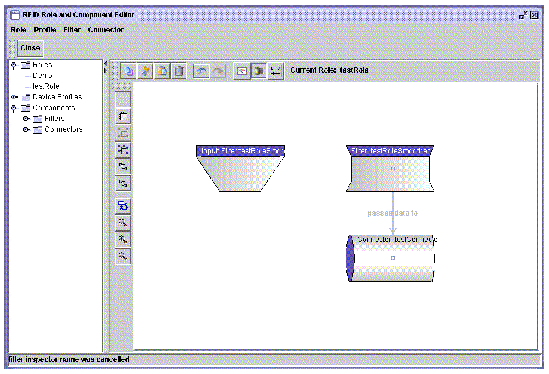This screenshot has width=549, height=374.
Task: Click the small picture overview toolbar icon
Action: 242,71
